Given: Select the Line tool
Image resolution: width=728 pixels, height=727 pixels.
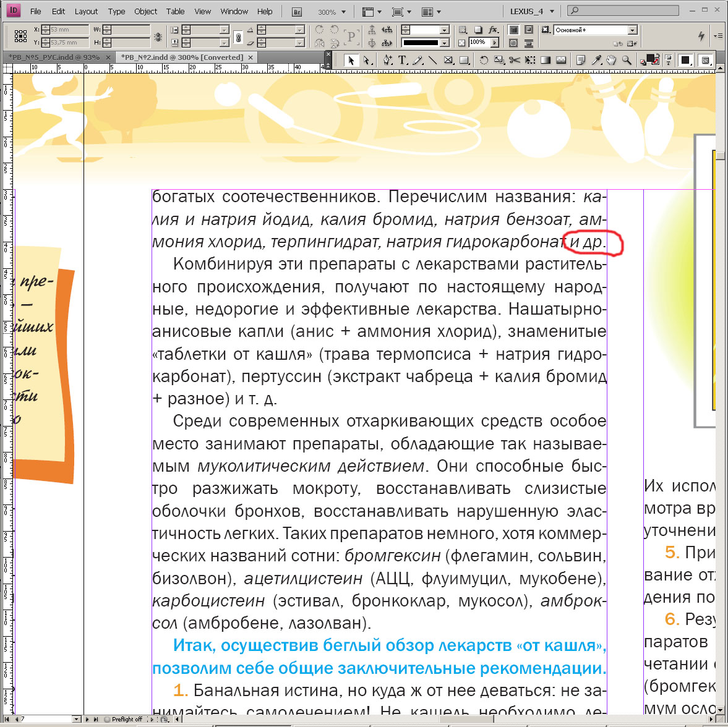Looking at the screenshot, I should click(432, 60).
